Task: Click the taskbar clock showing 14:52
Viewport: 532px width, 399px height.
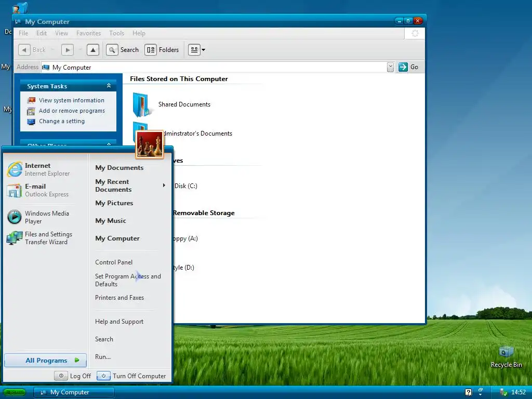Action: point(518,392)
